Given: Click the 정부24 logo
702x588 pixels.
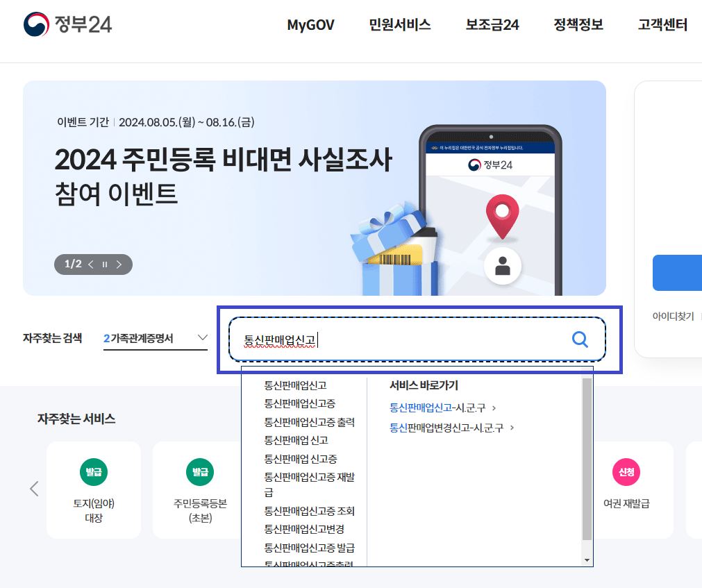Looking at the screenshot, I should coord(67,24).
